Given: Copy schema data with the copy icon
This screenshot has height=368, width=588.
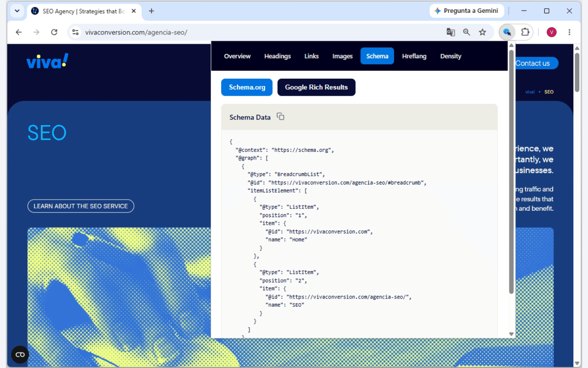Looking at the screenshot, I should pyautogui.click(x=280, y=117).
